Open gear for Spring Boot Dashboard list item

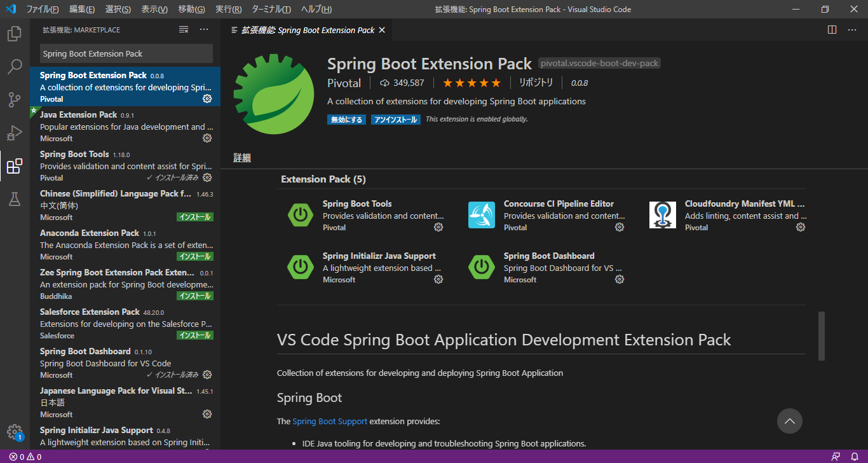pos(207,375)
